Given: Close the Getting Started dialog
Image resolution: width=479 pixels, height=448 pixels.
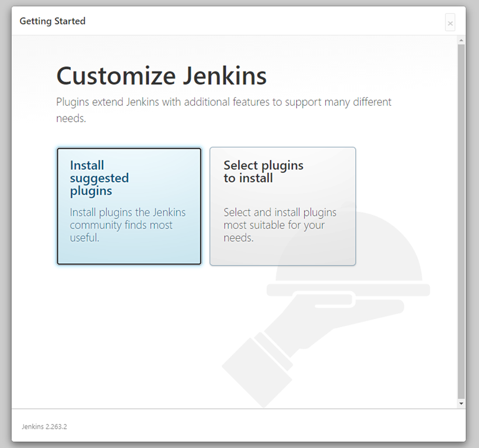Looking at the screenshot, I should [450, 22].
